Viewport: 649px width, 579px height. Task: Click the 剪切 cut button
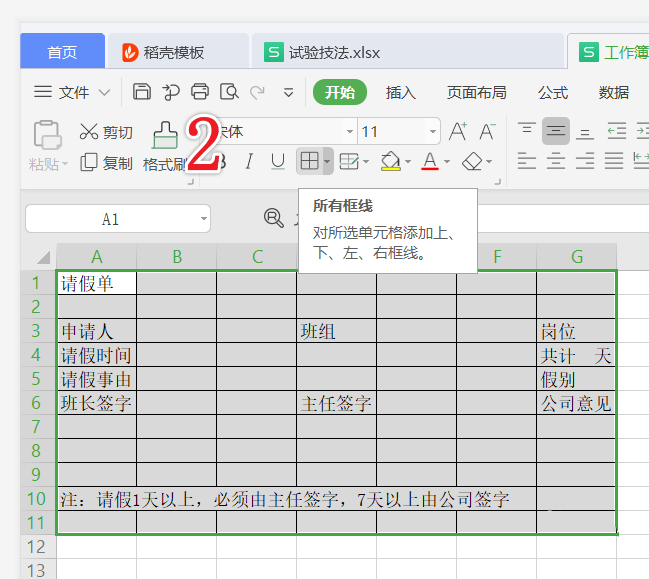tap(106, 132)
